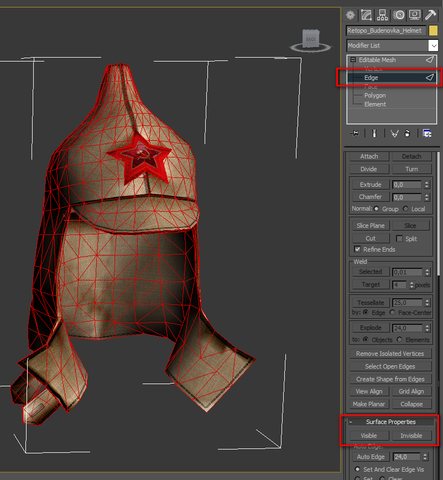Open Configure Modifier Sets icon
The height and width of the screenshot is (480, 443).
pos(427,134)
